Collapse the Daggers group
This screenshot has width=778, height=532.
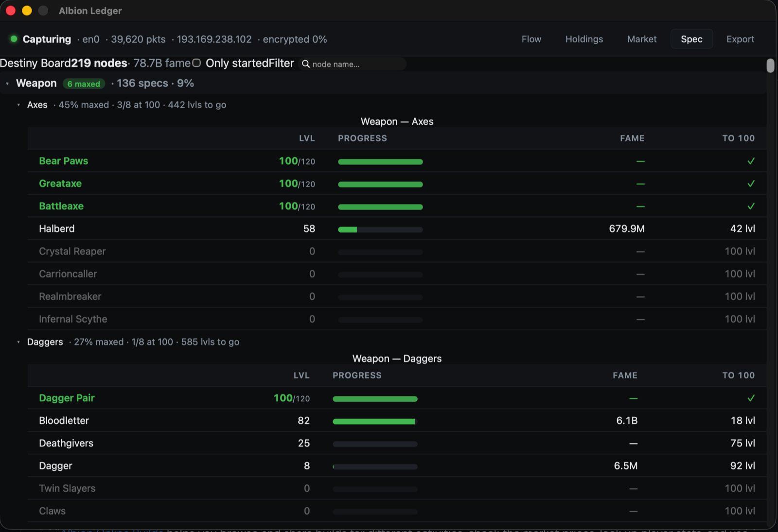[18, 342]
